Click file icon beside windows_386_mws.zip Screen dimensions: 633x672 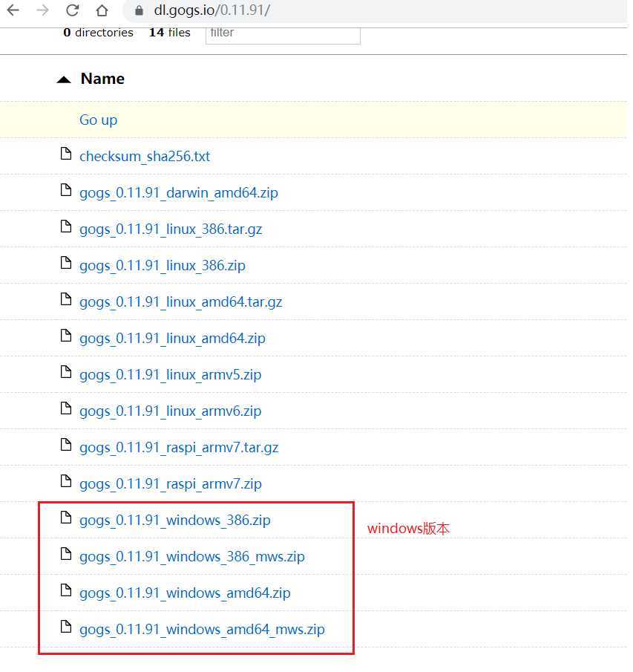click(66, 554)
